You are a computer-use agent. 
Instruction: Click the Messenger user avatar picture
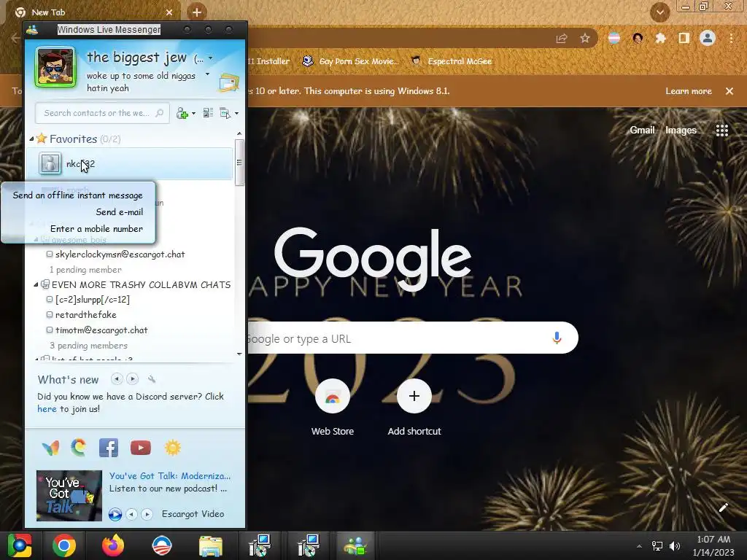pyautogui.click(x=55, y=67)
